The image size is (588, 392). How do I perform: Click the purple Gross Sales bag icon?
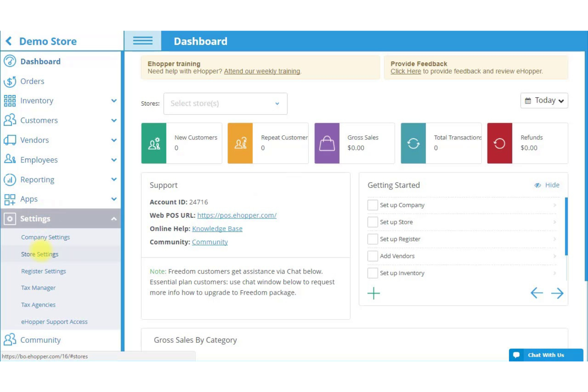(327, 143)
